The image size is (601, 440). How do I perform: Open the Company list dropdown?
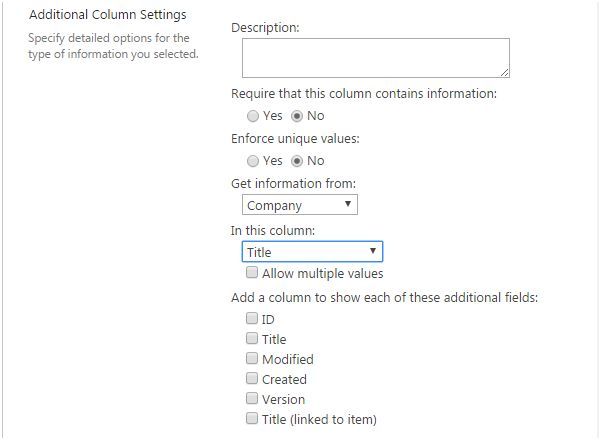tap(300, 205)
